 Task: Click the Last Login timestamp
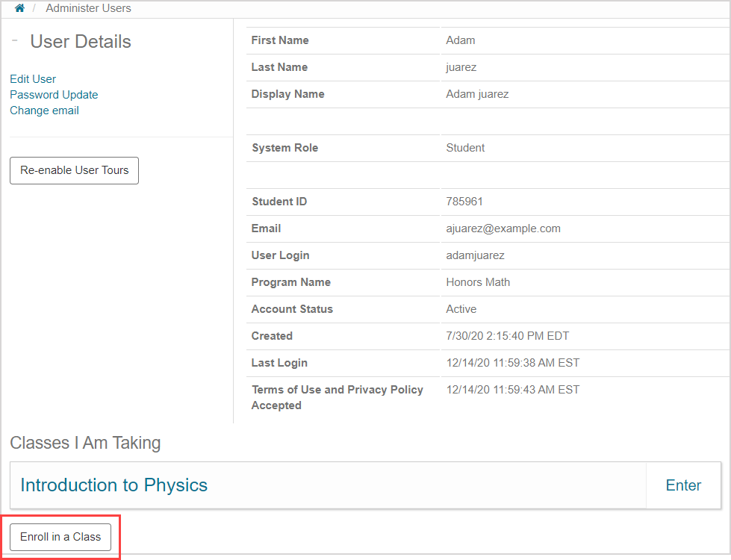[512, 363]
